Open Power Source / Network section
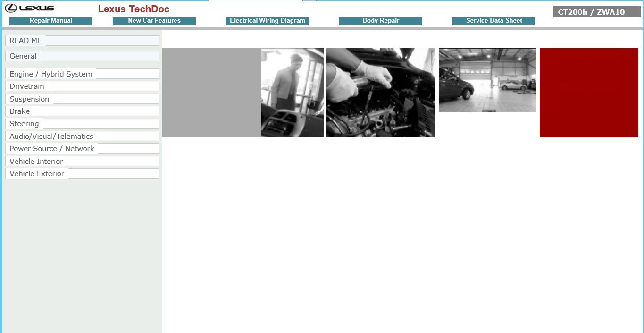 [x=82, y=149]
